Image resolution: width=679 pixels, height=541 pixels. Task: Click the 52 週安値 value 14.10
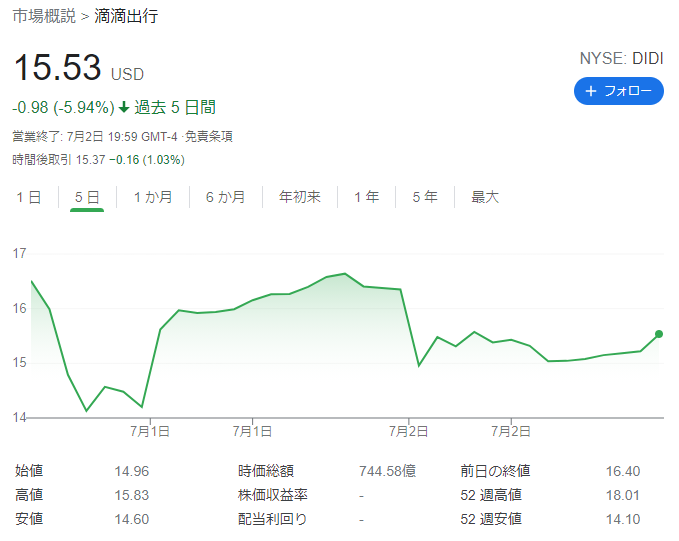pos(623,519)
